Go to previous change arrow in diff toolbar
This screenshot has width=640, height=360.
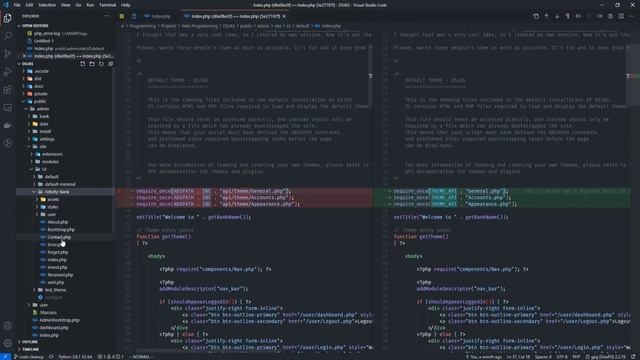(x=547, y=16)
